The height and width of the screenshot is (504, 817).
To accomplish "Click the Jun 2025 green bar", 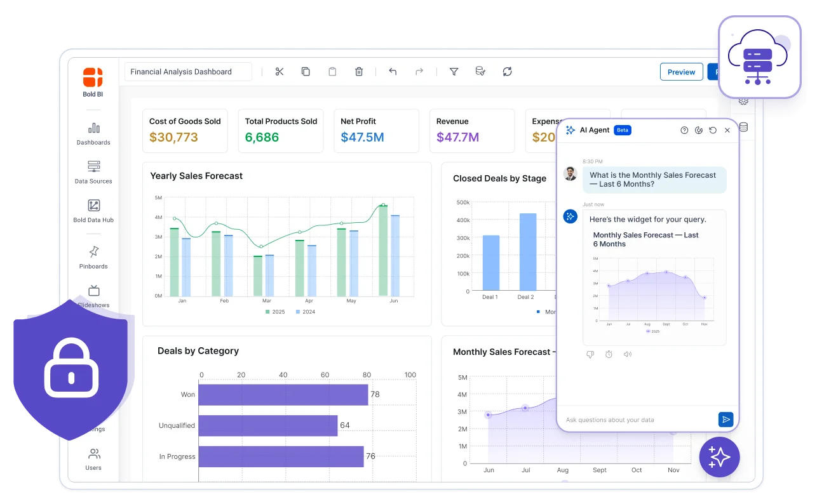I will coord(383,250).
